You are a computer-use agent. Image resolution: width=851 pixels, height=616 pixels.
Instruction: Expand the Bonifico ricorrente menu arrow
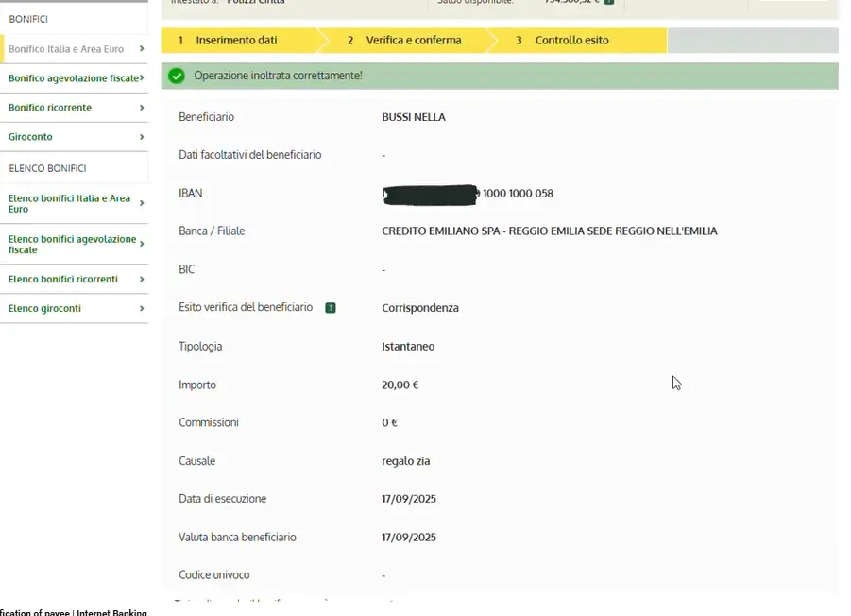(142, 107)
